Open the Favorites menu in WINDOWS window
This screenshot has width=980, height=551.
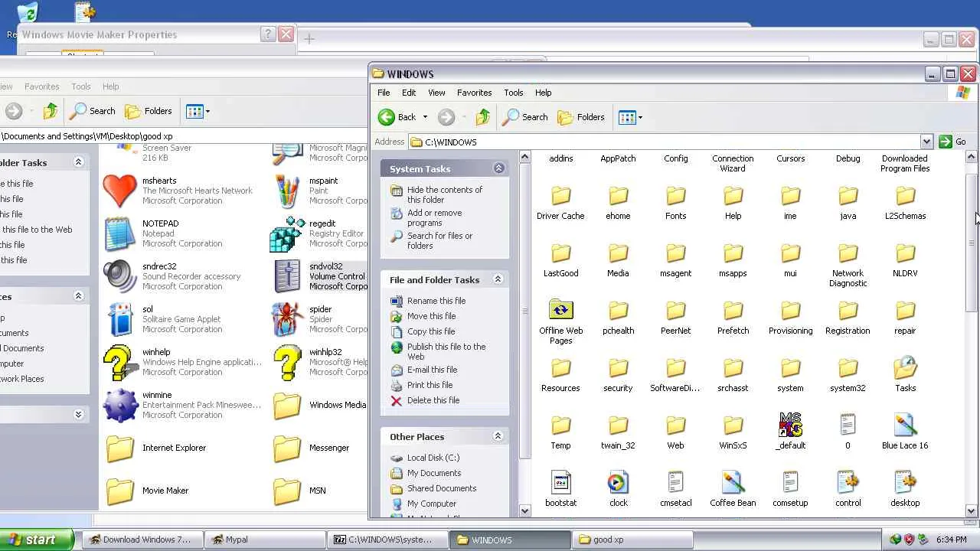click(474, 93)
